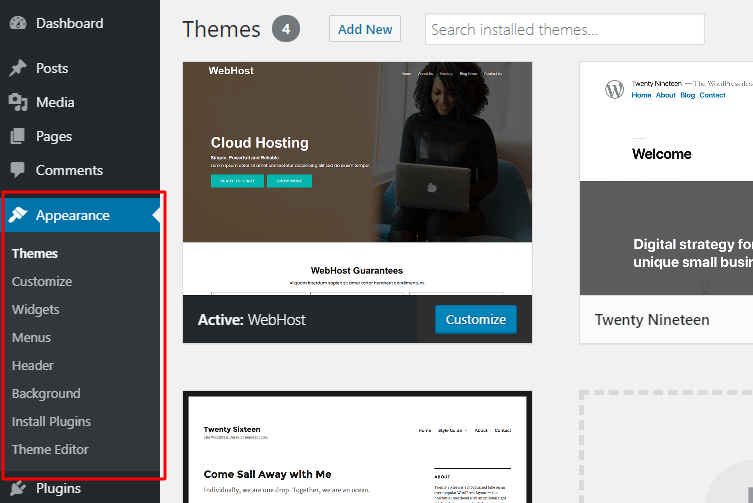
Task: Open the Background submenu item
Action: click(46, 393)
